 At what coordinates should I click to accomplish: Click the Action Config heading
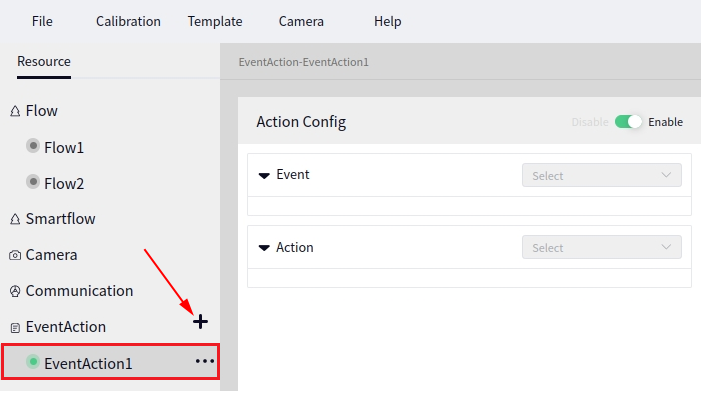coord(301,122)
